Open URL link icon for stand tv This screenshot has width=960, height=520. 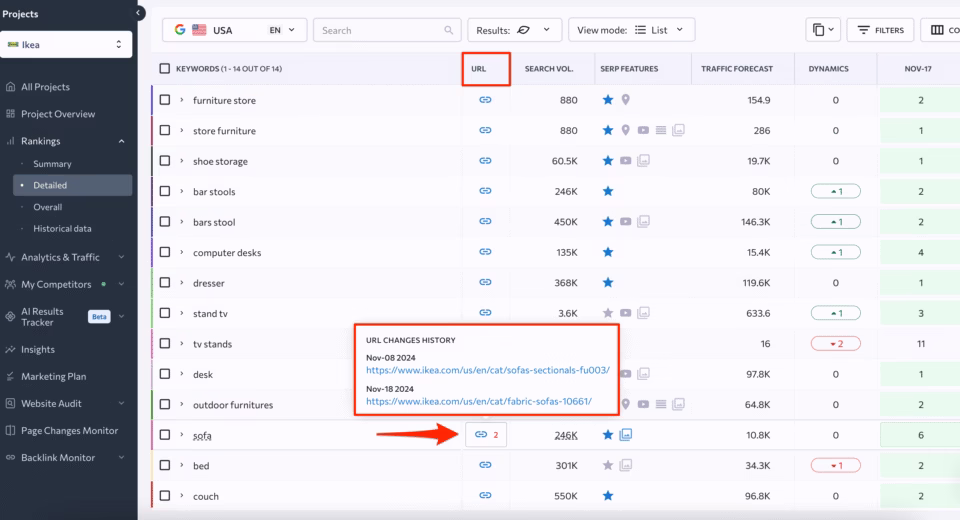[485, 312]
